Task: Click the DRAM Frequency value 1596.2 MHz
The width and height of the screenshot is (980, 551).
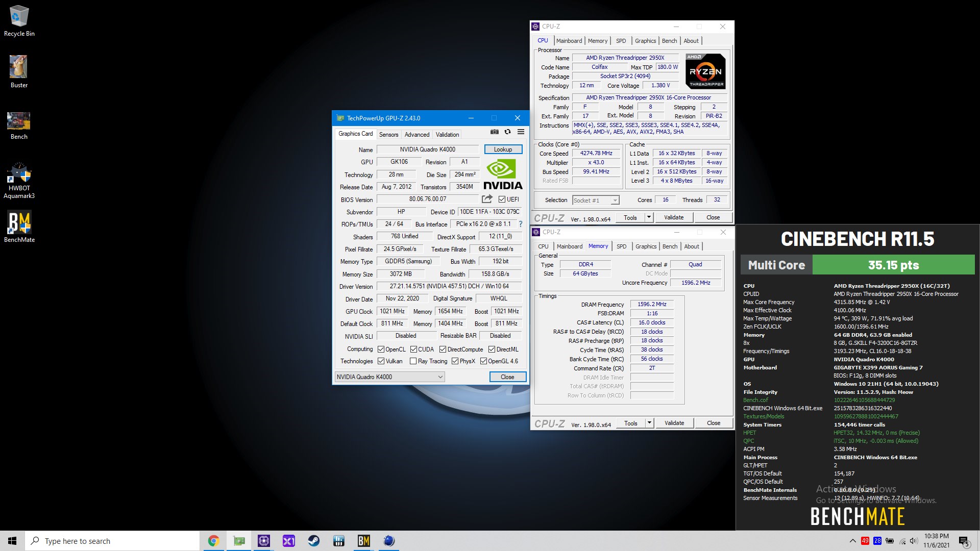Action: 652,304
